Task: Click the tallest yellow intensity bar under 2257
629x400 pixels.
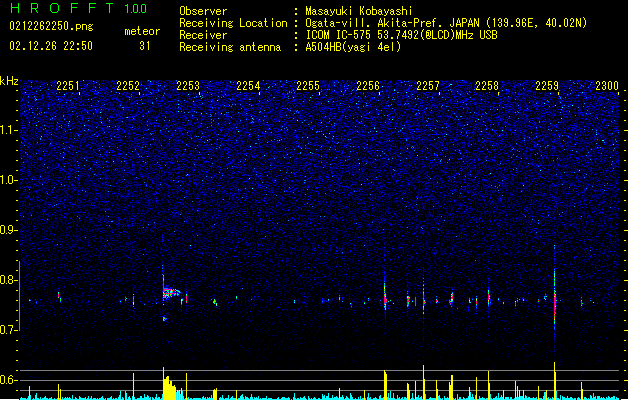Action: tap(424, 382)
